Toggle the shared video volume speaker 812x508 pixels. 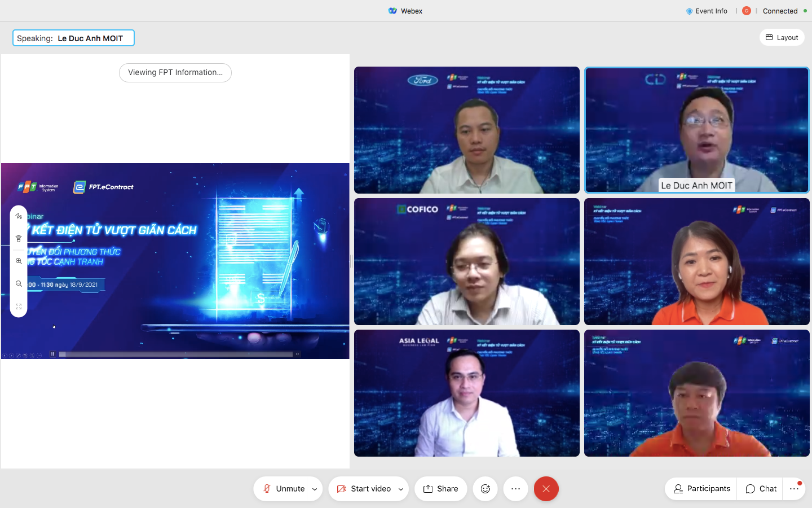297,354
